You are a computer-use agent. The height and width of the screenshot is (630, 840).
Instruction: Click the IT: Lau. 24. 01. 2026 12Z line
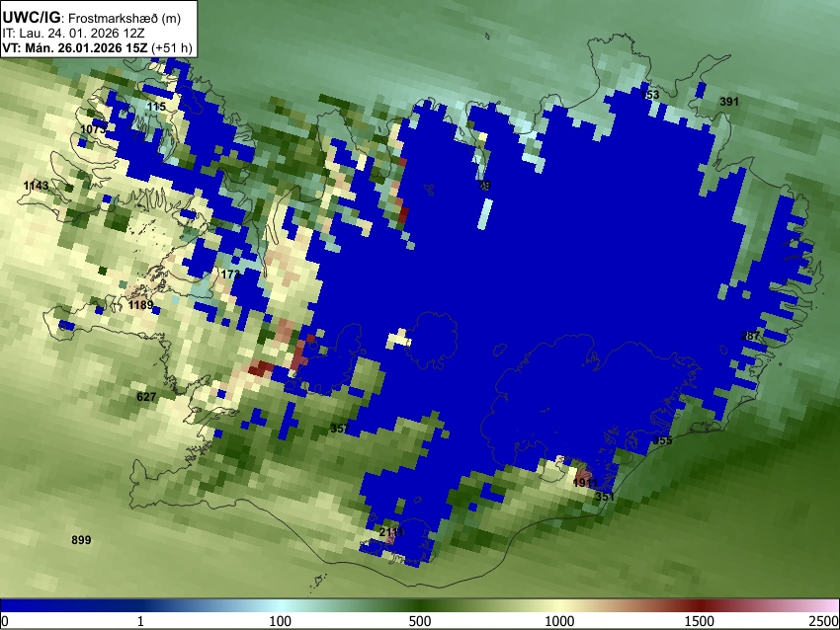73,34
